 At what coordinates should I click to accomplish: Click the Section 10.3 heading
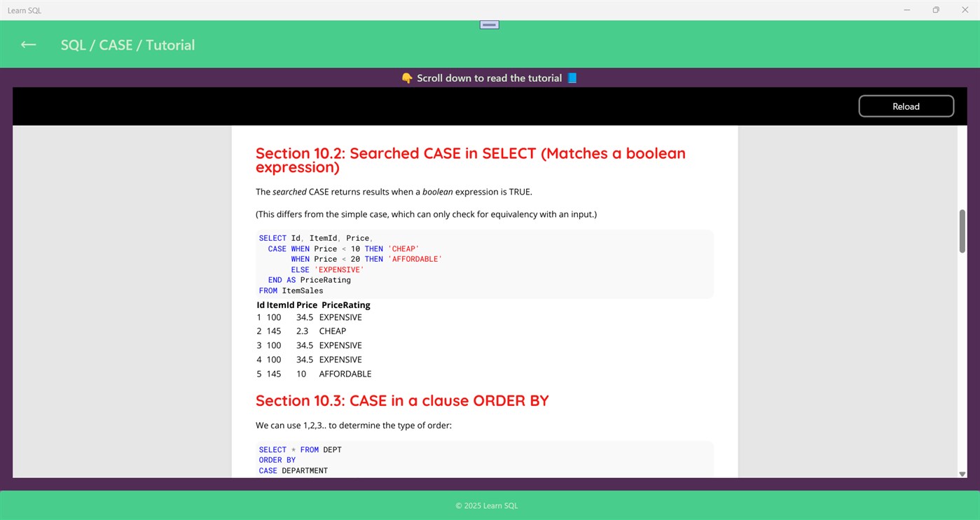click(x=401, y=400)
